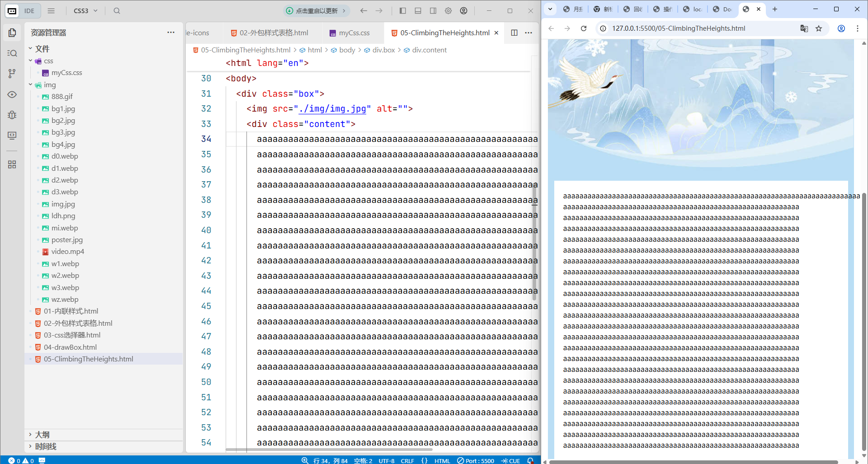Screen dimensions: 868x464
Task: Click the zoom magnifier in status bar
Action: (x=305, y=460)
